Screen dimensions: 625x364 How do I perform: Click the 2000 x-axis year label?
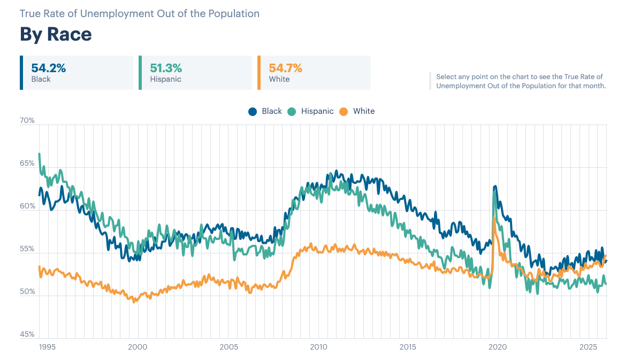[x=138, y=347]
